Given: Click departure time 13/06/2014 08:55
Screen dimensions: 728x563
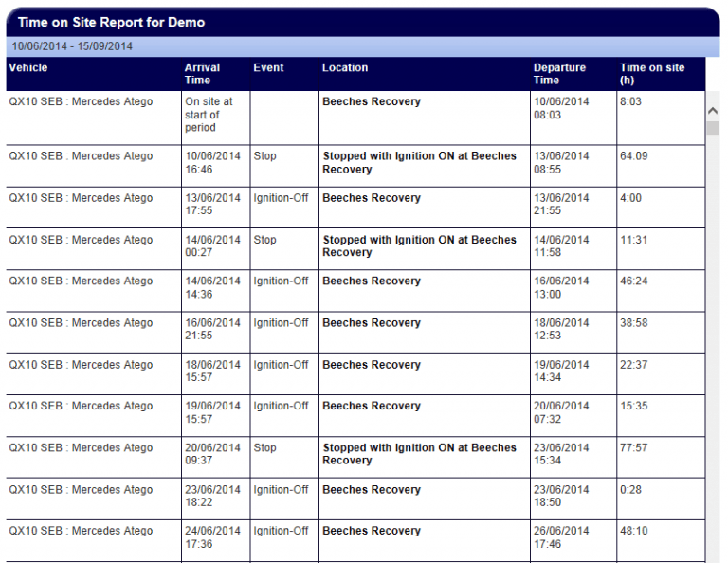Looking at the screenshot, I should pyautogui.click(x=561, y=162).
